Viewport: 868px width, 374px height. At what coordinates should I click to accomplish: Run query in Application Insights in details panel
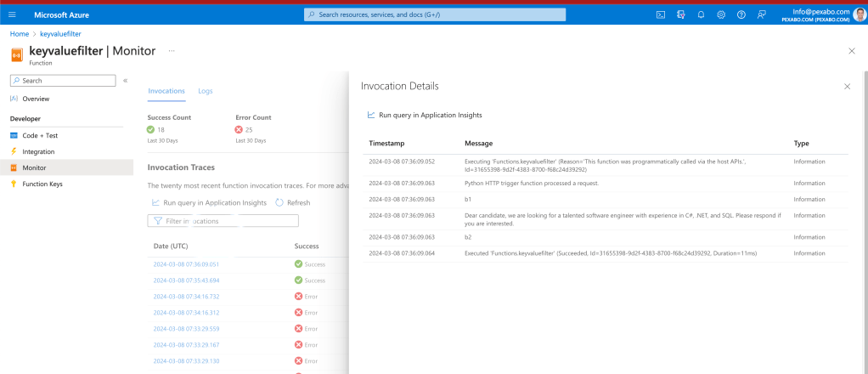[426, 116]
